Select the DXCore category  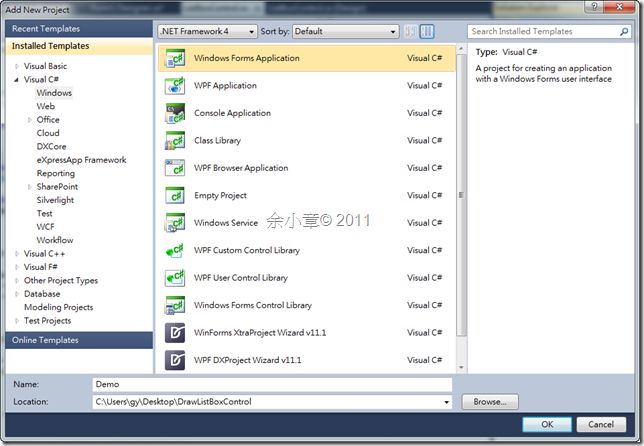pos(51,147)
